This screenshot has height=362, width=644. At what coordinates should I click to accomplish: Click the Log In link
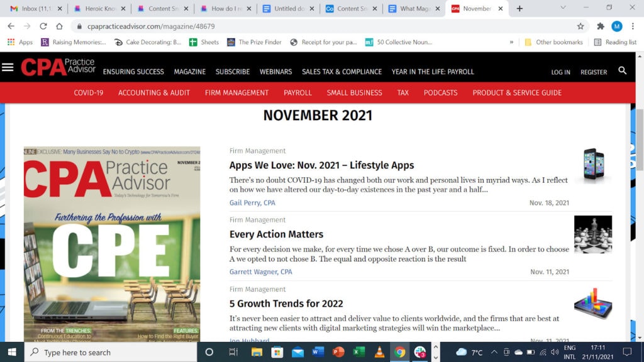point(560,72)
